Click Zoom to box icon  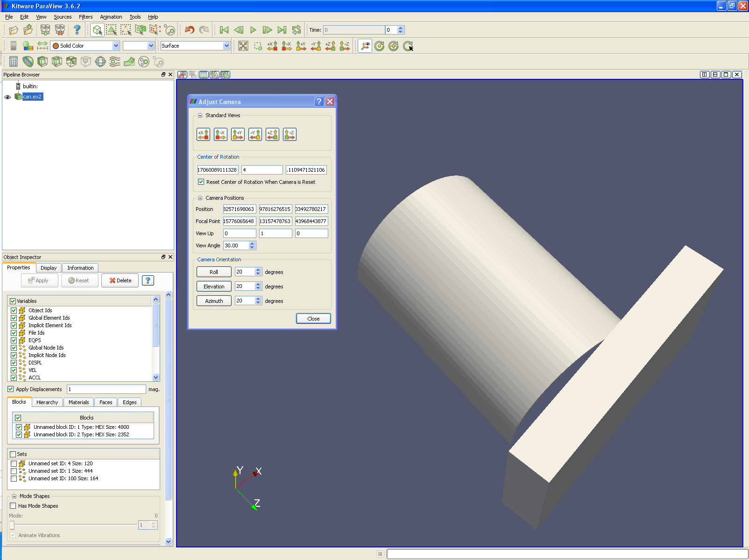(x=258, y=46)
